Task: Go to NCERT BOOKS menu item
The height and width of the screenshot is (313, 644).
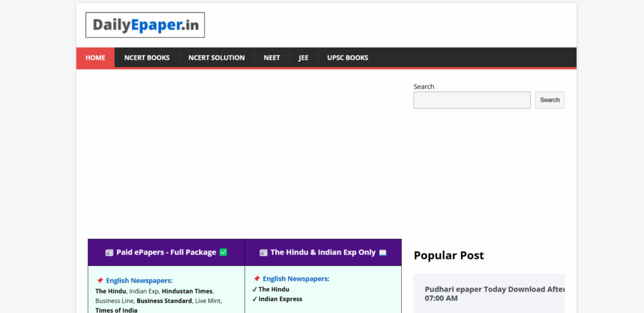Action: (147, 58)
